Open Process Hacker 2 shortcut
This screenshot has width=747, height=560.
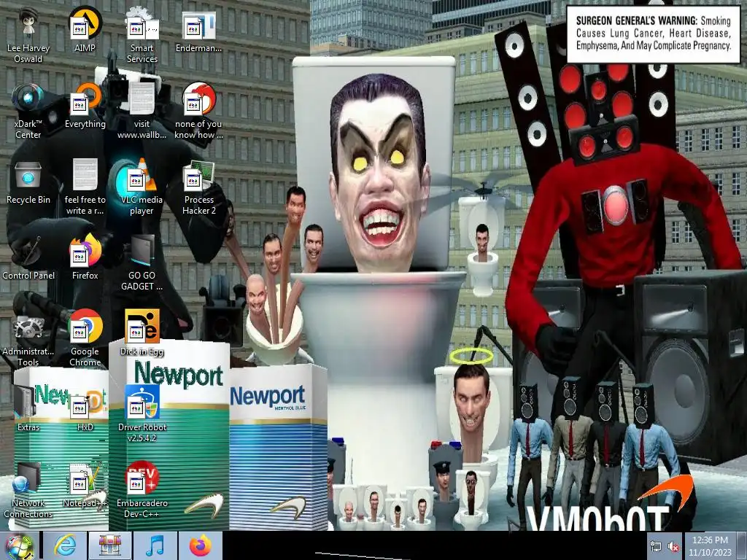[x=198, y=187]
